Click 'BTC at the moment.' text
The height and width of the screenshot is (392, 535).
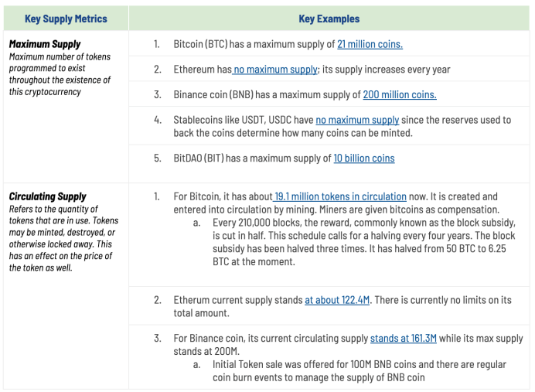coord(254,261)
